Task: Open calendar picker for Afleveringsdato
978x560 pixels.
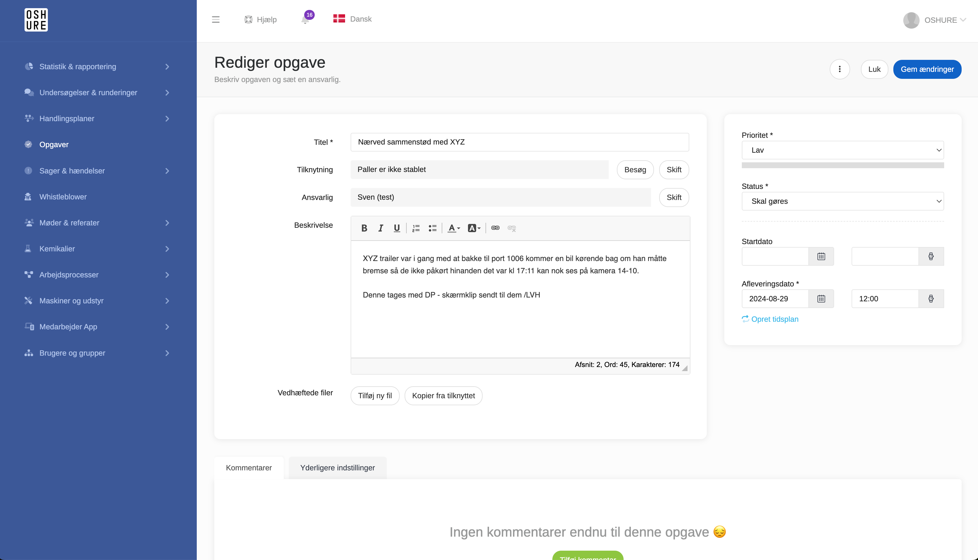Action: [821, 298]
